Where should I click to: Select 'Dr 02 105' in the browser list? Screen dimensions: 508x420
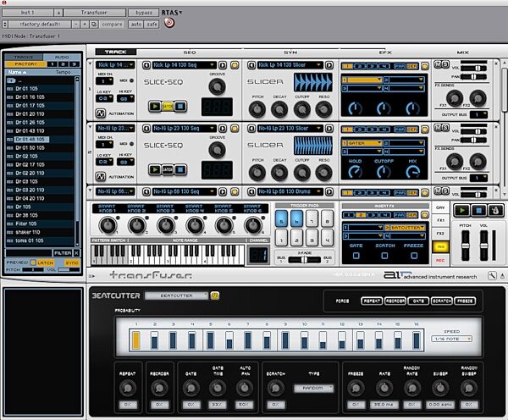(x=40, y=156)
